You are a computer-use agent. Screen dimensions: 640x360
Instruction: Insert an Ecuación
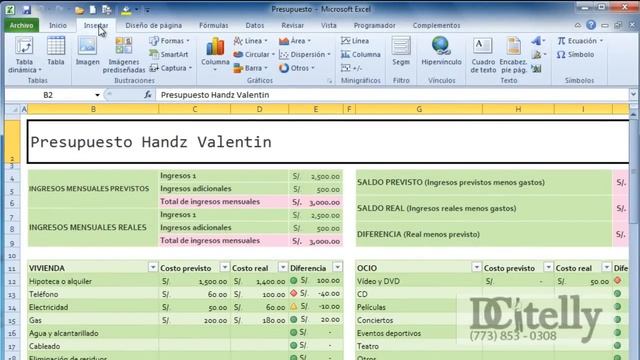pyautogui.click(x=580, y=41)
